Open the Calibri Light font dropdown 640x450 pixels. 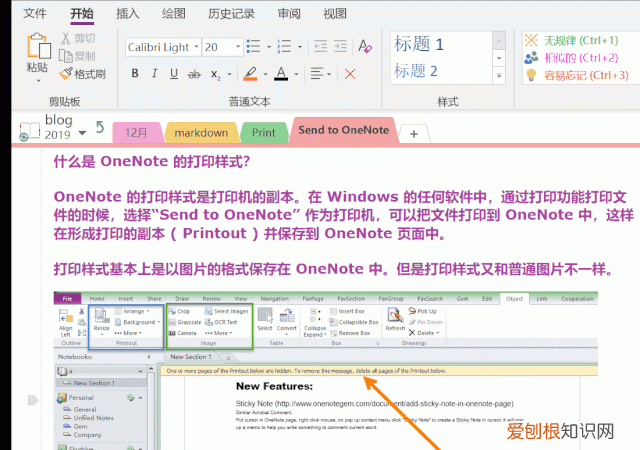[x=196, y=47]
